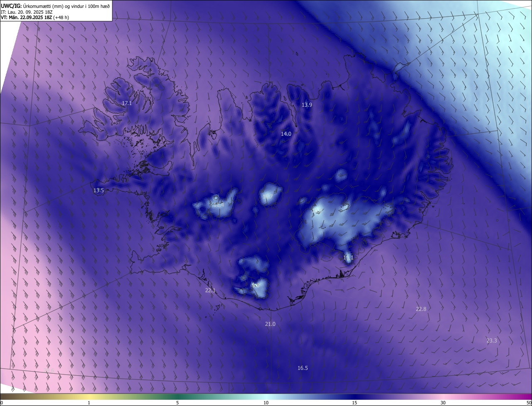The height and width of the screenshot is (406, 532).
Task: Click the 13.5 value label on the map
Action: 99,190
